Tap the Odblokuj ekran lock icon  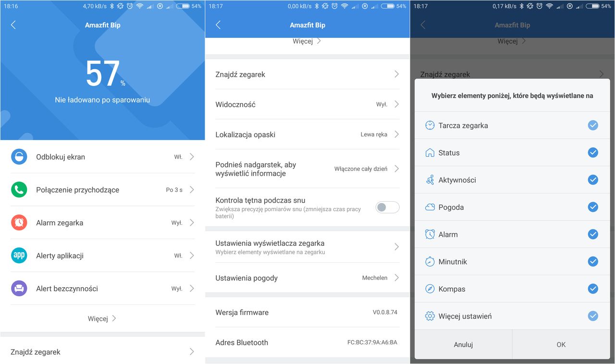(x=19, y=157)
